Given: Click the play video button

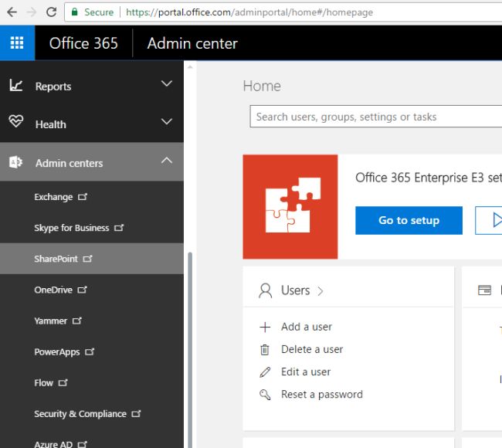Looking at the screenshot, I should click(489, 220).
